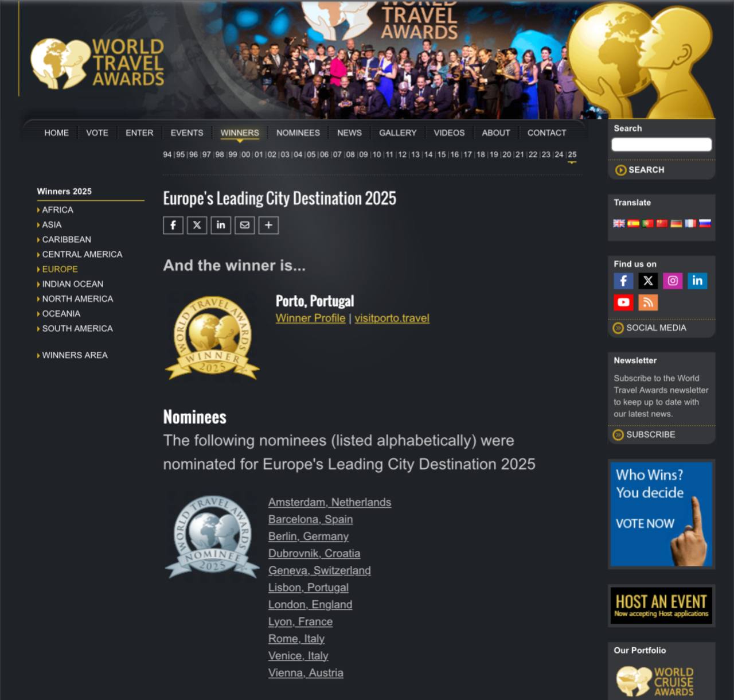Share the page via LinkedIn icon
734x700 pixels.
tap(221, 225)
